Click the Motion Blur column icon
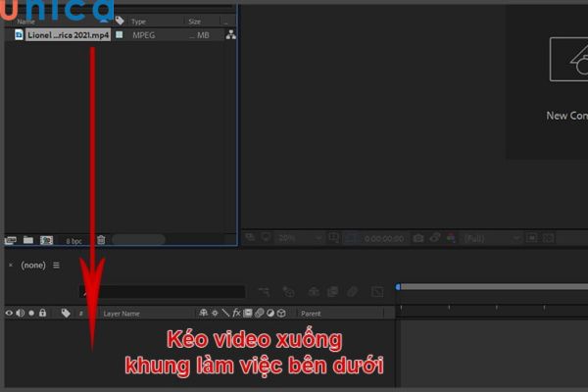The height and width of the screenshot is (392, 588). (x=259, y=313)
